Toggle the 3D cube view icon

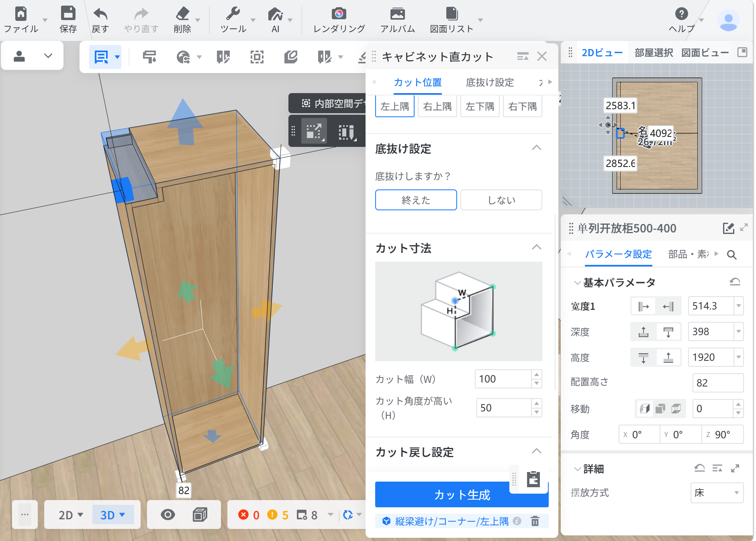200,515
